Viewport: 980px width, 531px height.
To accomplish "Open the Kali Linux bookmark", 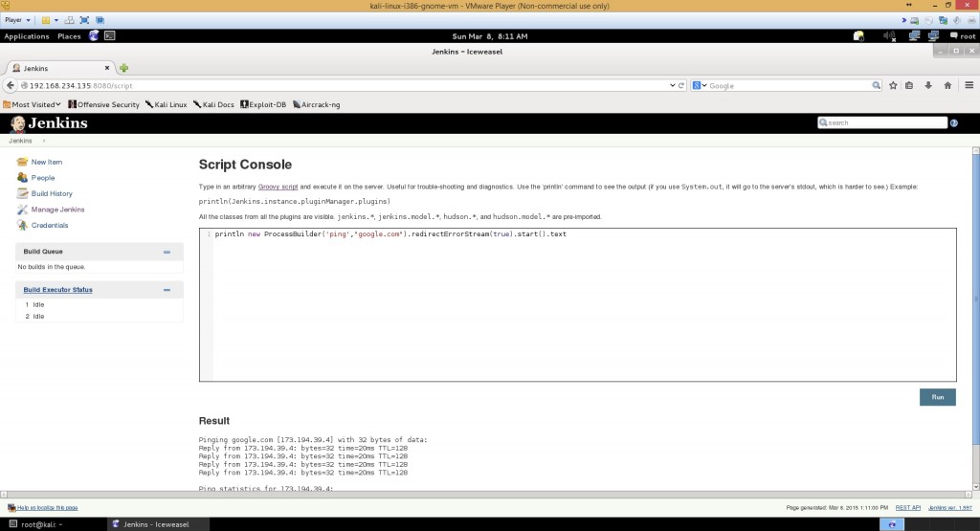I will (x=166, y=104).
